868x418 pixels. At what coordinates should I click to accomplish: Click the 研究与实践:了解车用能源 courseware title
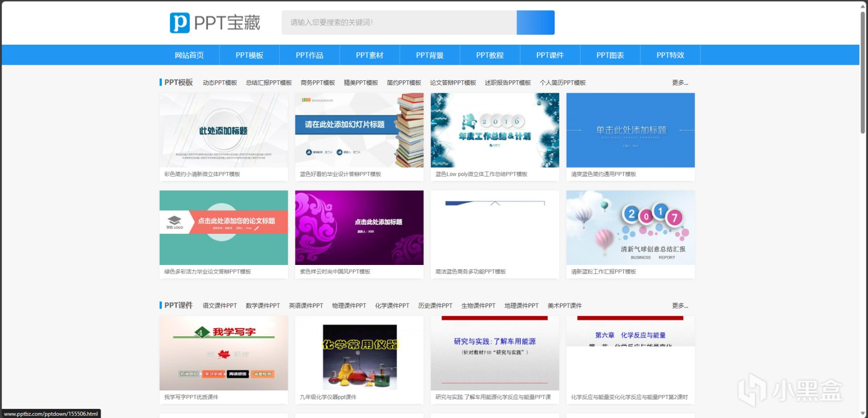(493, 397)
